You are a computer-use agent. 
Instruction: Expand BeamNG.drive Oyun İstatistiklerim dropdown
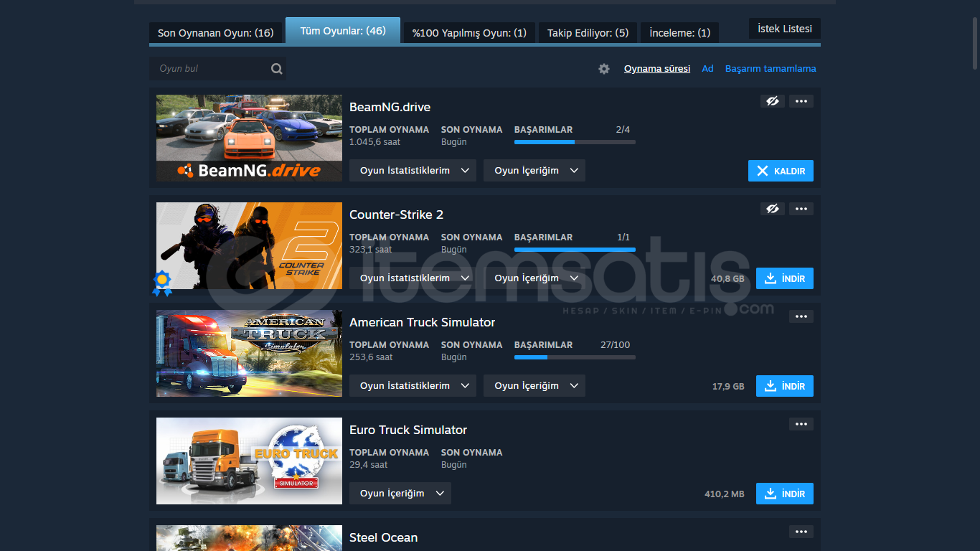pyautogui.click(x=413, y=171)
